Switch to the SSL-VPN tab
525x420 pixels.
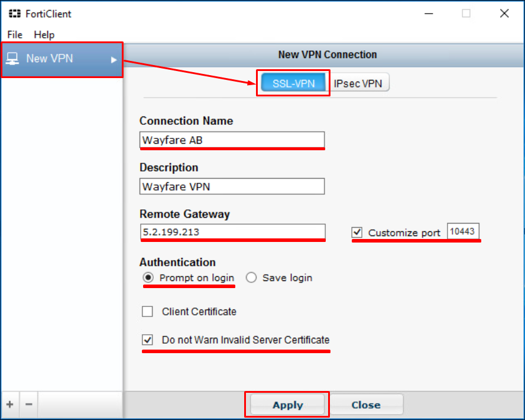(x=293, y=83)
